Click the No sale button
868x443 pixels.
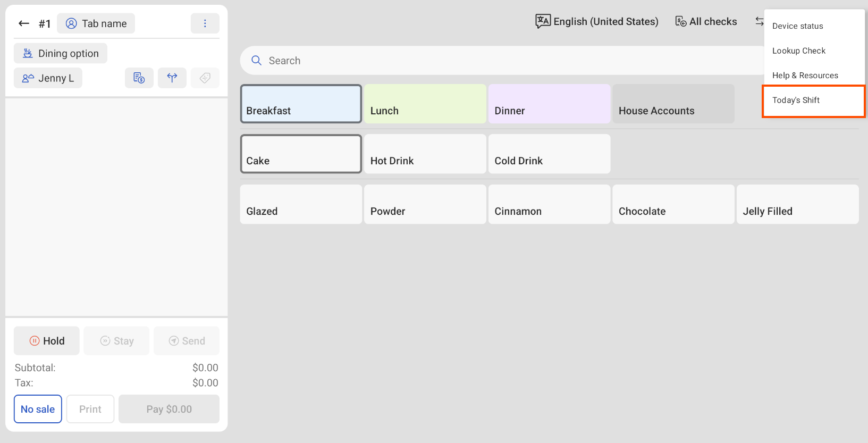38,409
